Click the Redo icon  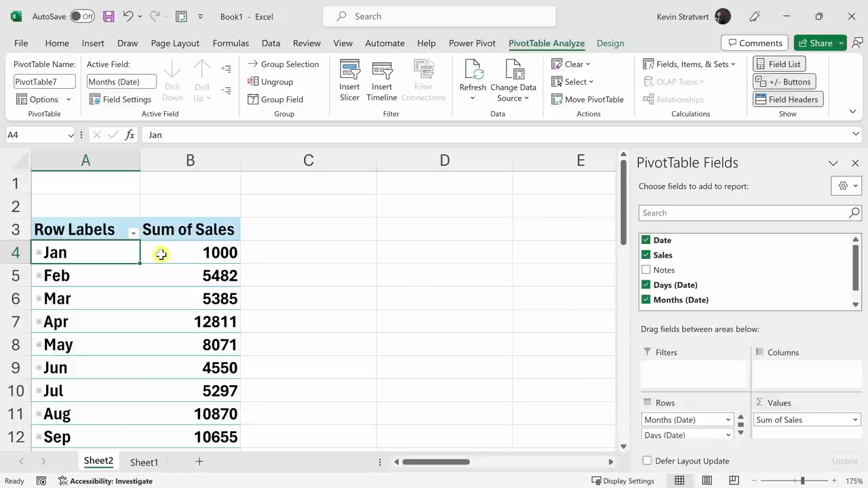(x=155, y=16)
